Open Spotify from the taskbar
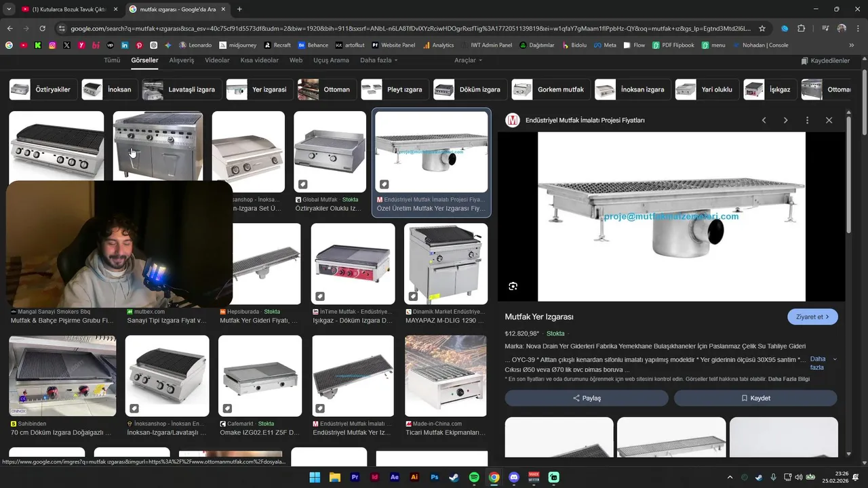The width and height of the screenshot is (868, 488). pos(474,477)
